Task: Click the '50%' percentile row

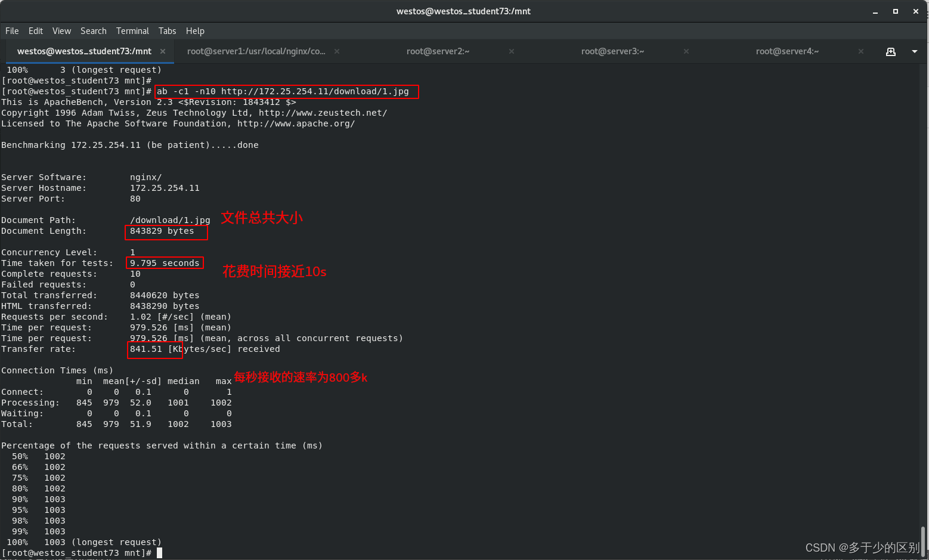Action: [x=38, y=456]
